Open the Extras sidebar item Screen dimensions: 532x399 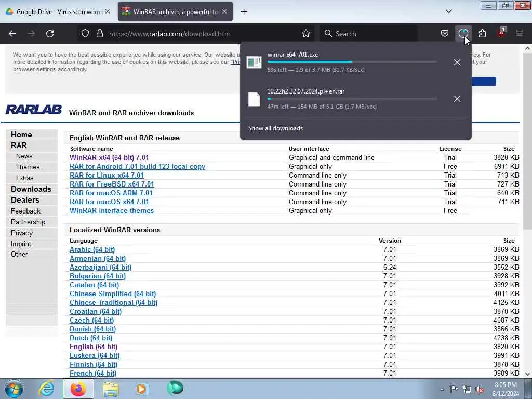coord(25,178)
